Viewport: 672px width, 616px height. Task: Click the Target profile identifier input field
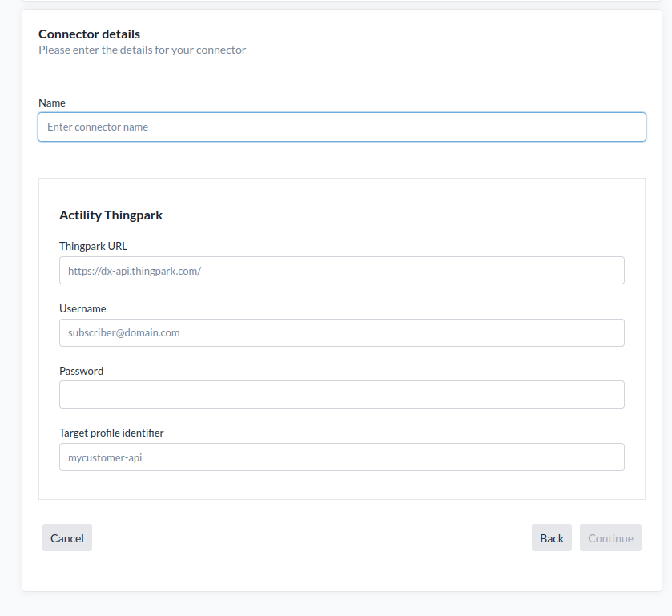click(x=341, y=457)
